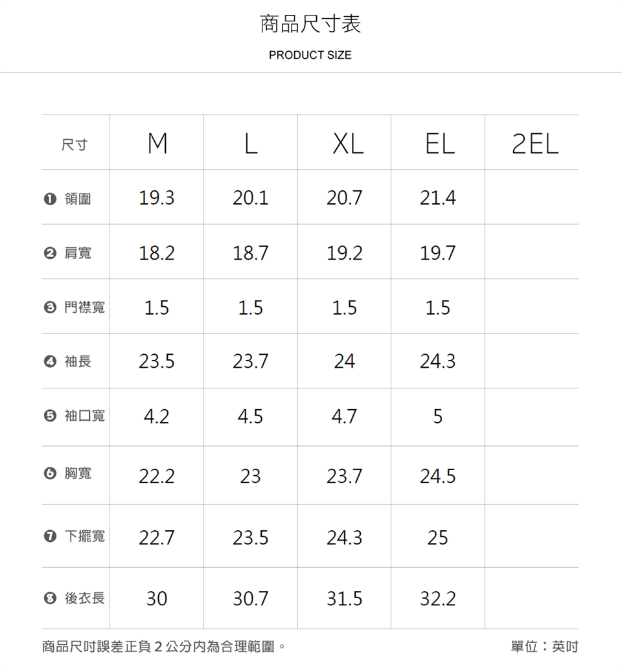Click the EL size column header
This screenshot has height=672, width=622.
click(x=439, y=144)
